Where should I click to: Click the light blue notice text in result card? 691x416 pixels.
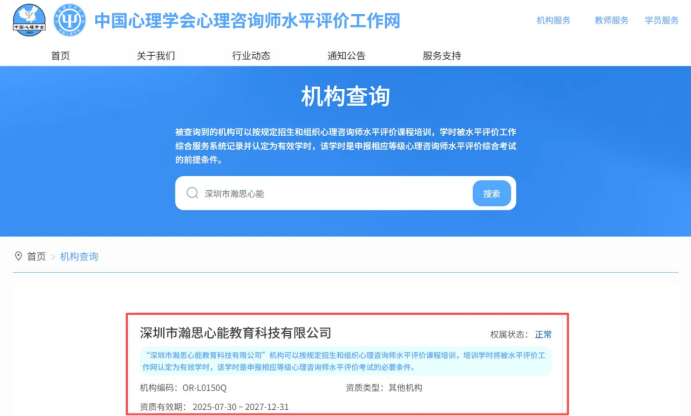346,361
